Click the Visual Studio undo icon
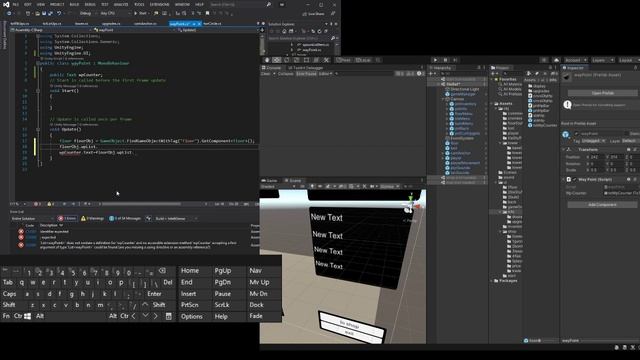The width and height of the screenshot is (640, 360). tap(59, 13)
